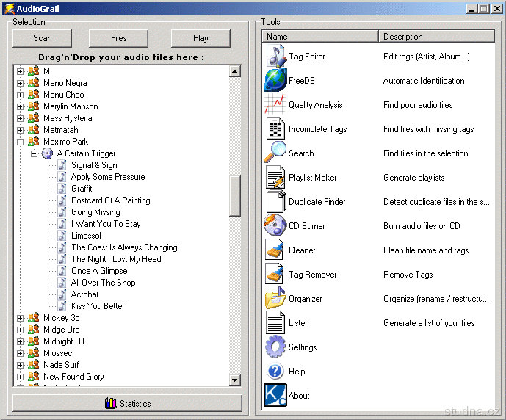Screen dimensions: 506x420
Task: Select the Search magnifying glass icon
Action: (275, 153)
